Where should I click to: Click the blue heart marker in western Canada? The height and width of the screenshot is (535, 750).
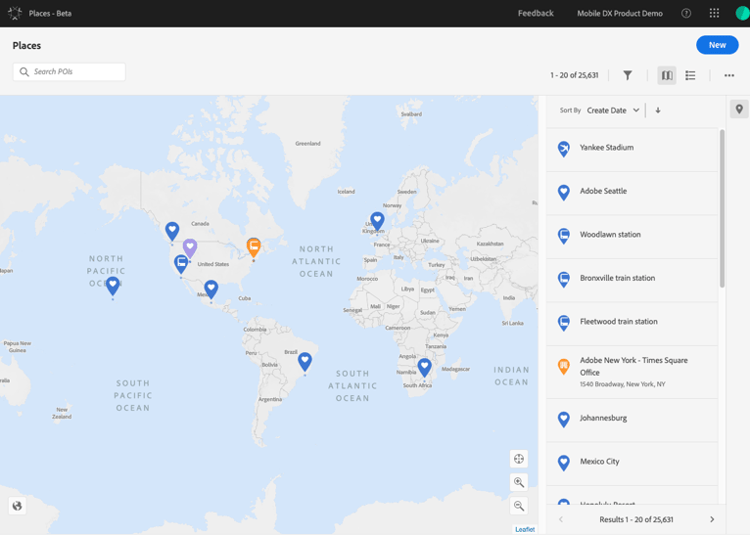[x=172, y=231]
